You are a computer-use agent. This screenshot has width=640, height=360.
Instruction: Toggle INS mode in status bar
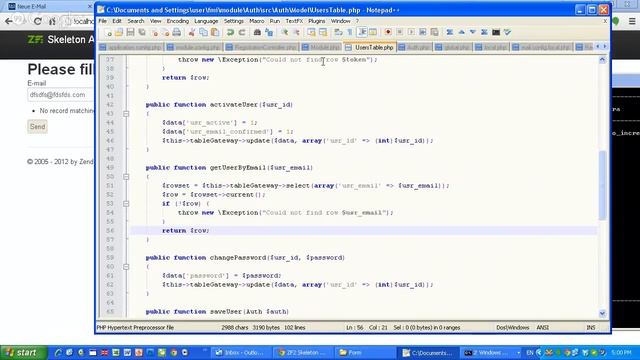[591, 327]
